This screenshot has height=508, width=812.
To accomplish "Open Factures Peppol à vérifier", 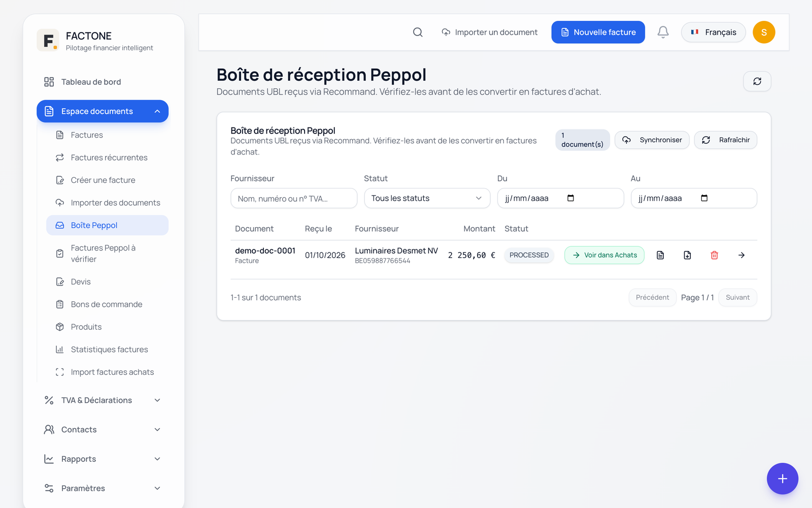I will (x=108, y=253).
